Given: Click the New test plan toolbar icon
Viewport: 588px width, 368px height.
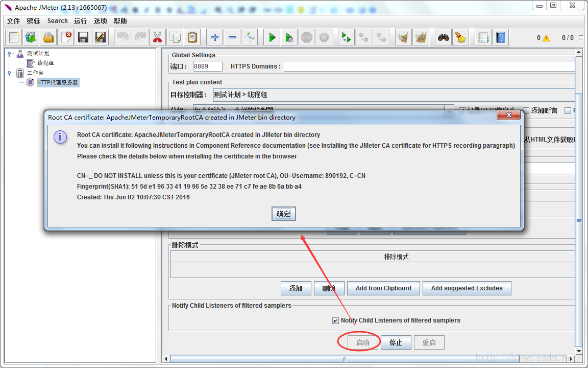Looking at the screenshot, I should pos(14,37).
